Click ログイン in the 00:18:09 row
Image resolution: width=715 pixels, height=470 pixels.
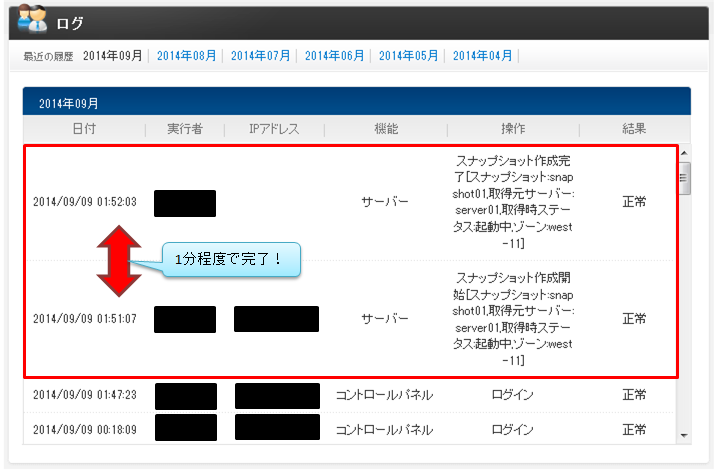click(x=513, y=429)
